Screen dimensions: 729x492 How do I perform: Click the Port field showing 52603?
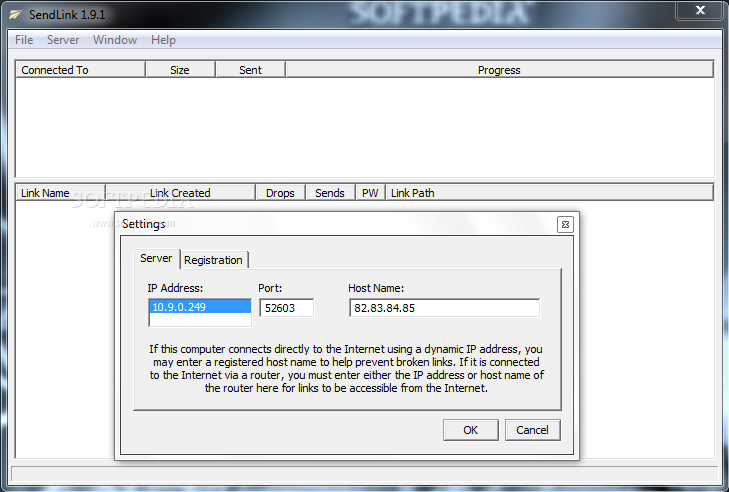coord(286,308)
